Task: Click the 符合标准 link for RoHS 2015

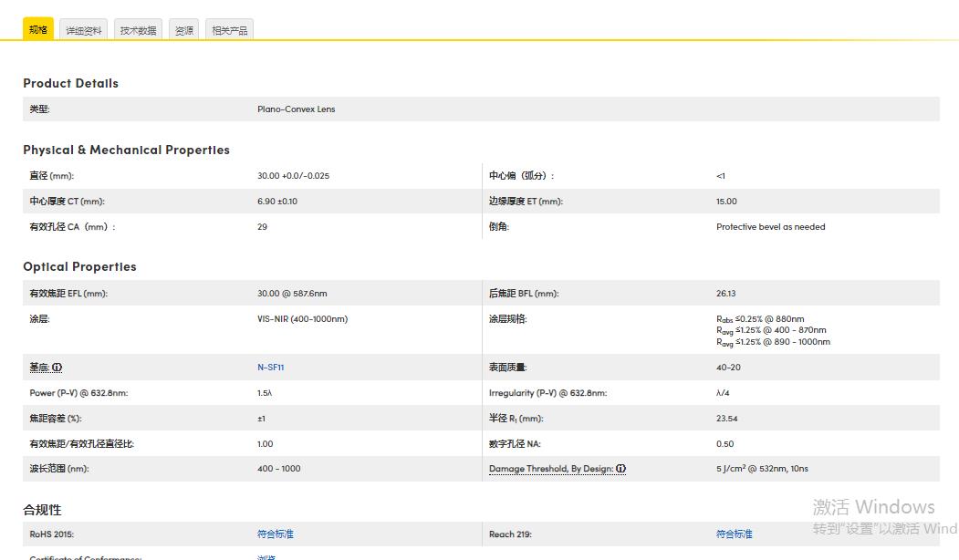Action: click(275, 534)
